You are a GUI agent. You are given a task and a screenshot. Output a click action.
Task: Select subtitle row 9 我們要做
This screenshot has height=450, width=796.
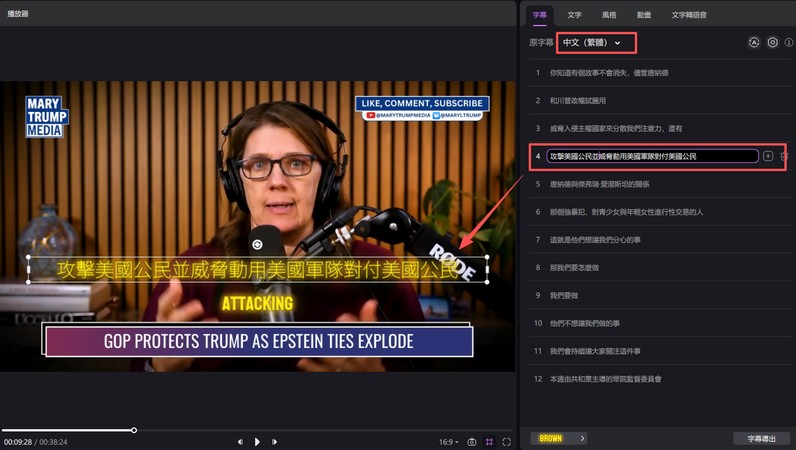(660, 296)
